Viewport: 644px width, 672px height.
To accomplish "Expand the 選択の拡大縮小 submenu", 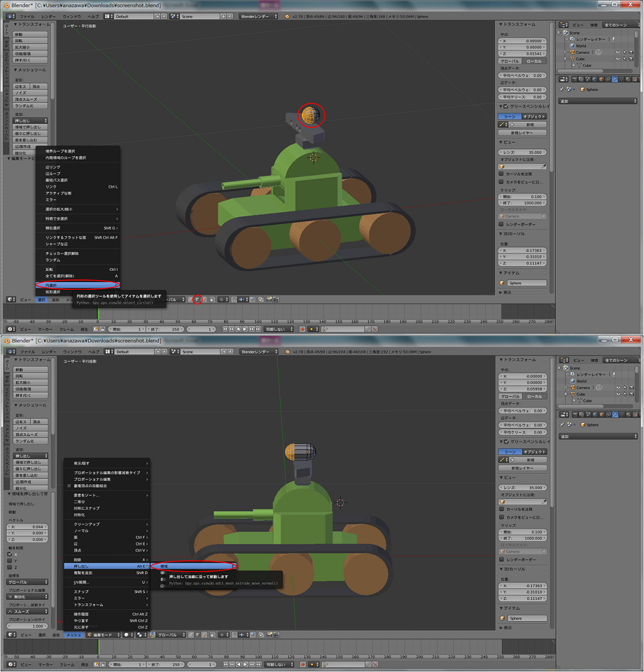I will (77, 209).
